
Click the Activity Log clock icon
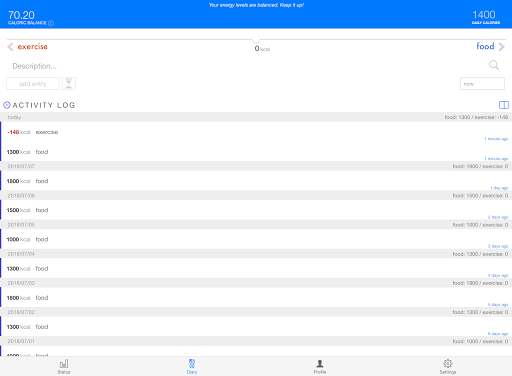[x=7, y=105]
